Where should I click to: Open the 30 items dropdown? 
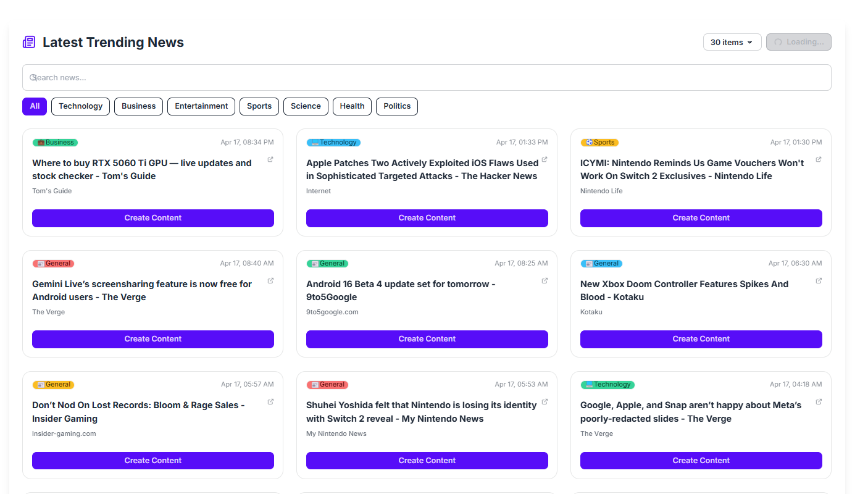coord(732,42)
